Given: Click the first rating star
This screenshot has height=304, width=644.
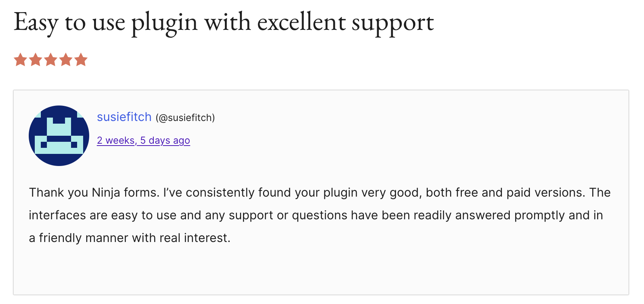Looking at the screenshot, I should pos(20,60).
